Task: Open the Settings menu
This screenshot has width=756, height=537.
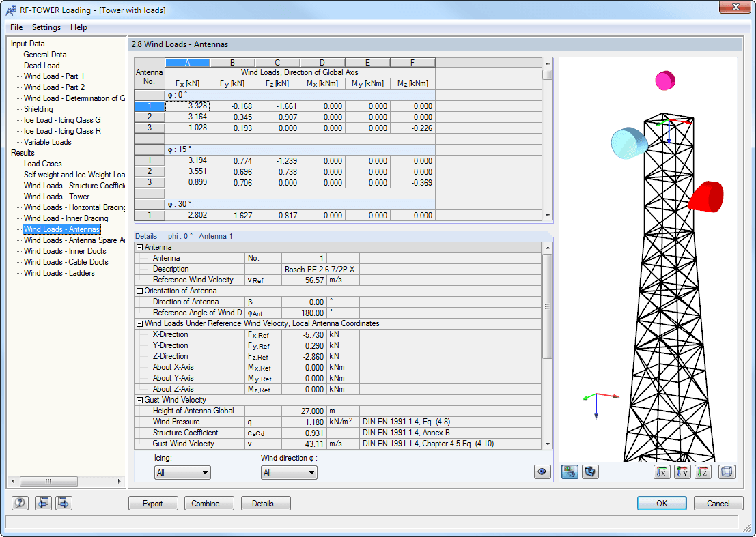Action: tap(46, 27)
